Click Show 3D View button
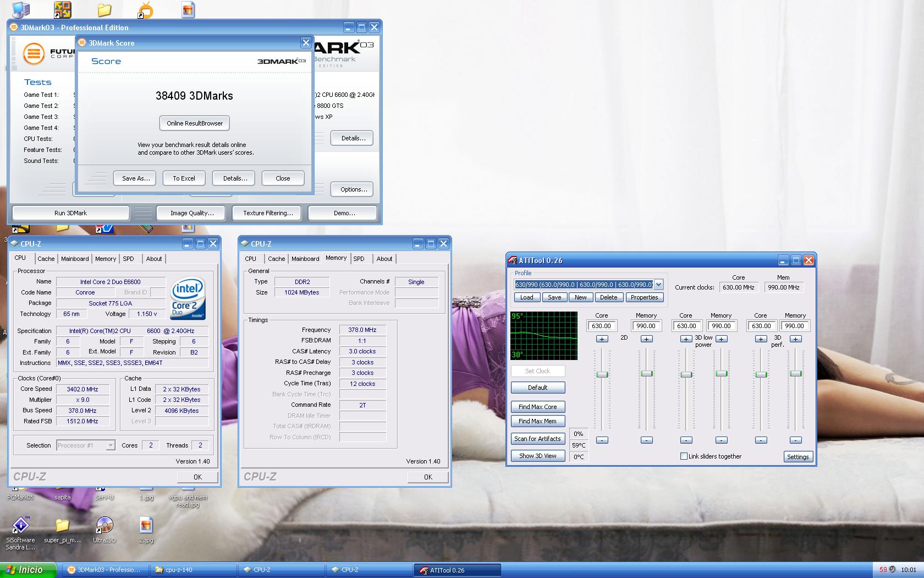The height and width of the screenshot is (578, 924). (x=538, y=456)
